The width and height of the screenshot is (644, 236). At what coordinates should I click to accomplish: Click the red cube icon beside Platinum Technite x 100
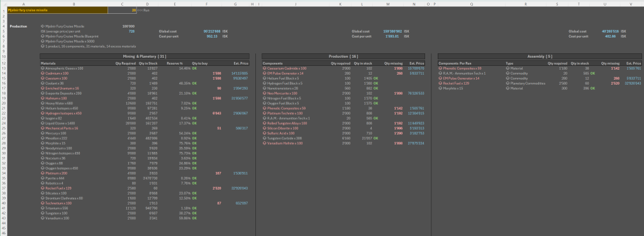tap(265, 113)
